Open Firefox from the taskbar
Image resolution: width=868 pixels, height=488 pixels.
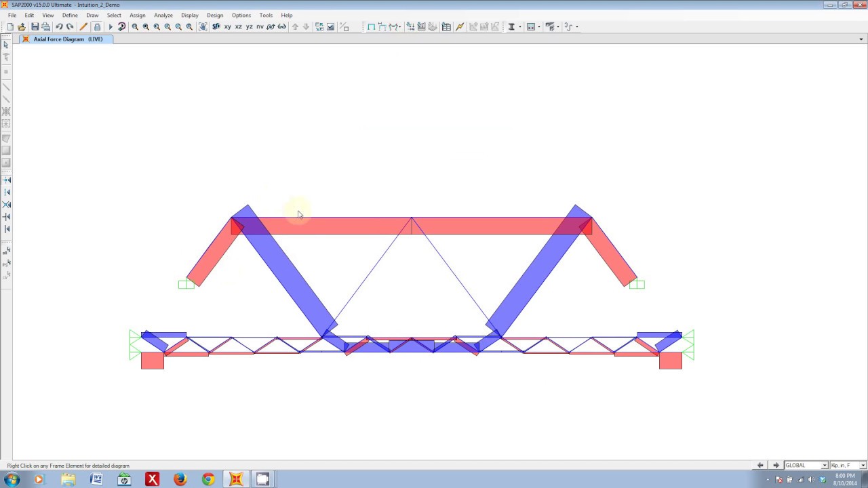(x=180, y=480)
